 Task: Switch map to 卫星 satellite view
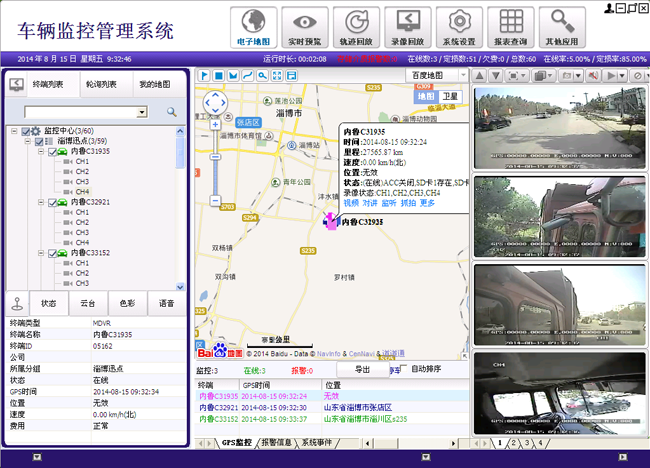450,97
